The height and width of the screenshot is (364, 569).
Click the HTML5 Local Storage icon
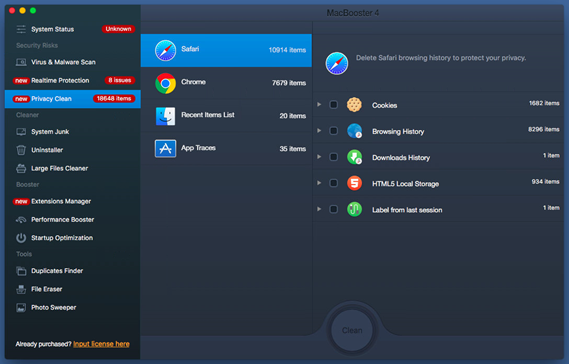[354, 183]
